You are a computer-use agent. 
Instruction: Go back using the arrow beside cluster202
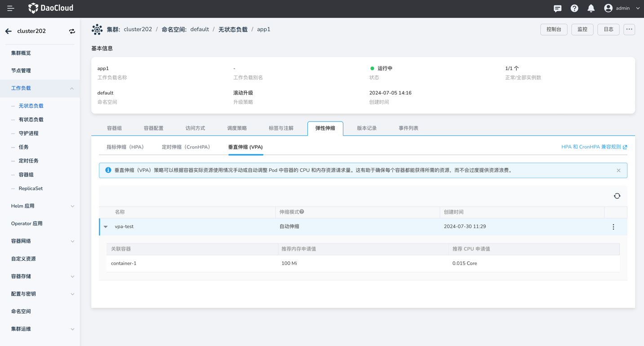9,31
